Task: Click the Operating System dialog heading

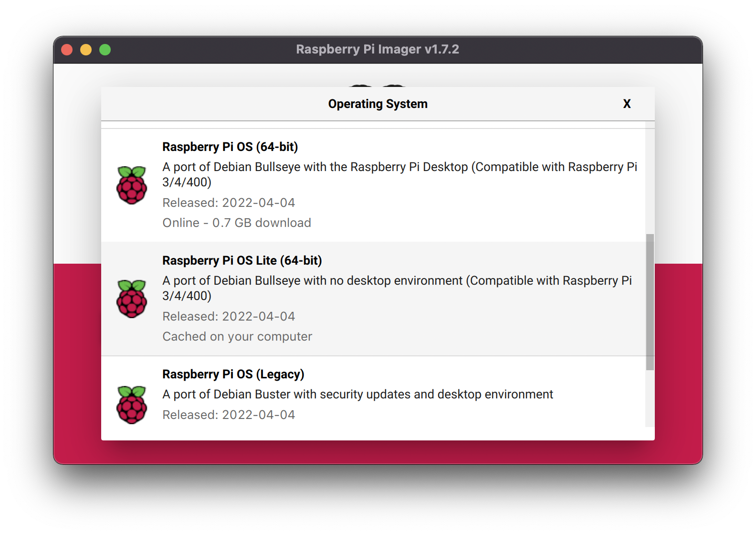Action: [378, 104]
